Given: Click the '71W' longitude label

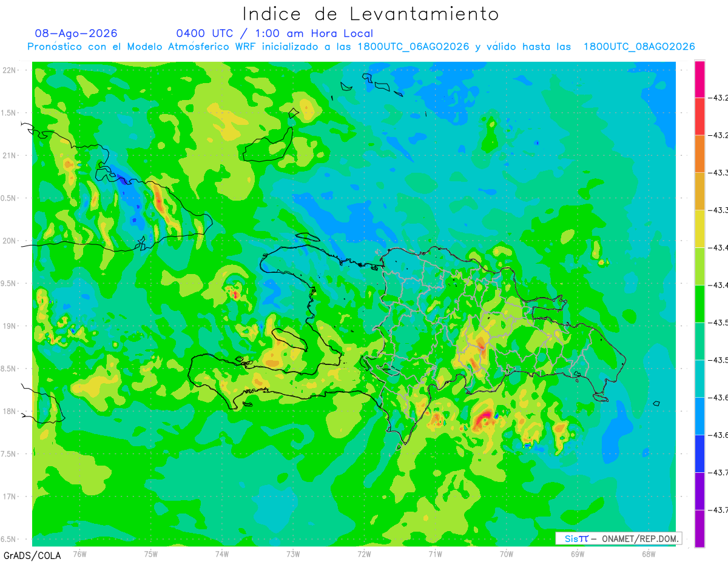Looking at the screenshot, I should tap(435, 554).
